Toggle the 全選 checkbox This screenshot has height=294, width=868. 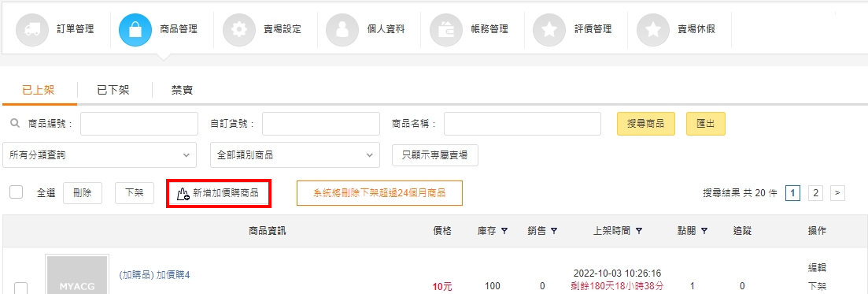click(x=16, y=192)
